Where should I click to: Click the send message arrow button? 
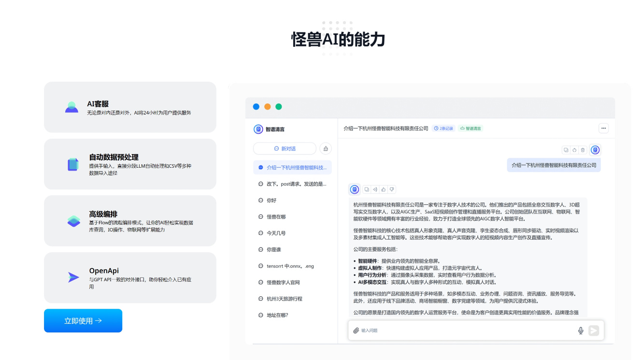[594, 331]
